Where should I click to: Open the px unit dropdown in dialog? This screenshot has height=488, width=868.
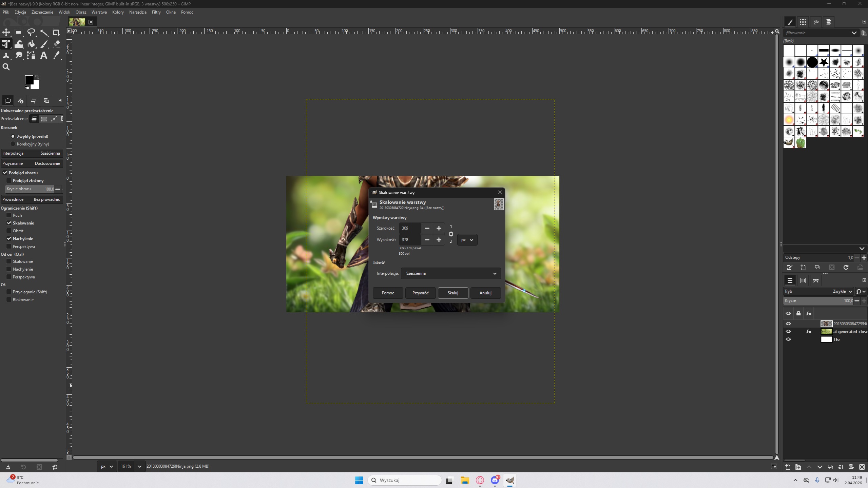tap(467, 240)
